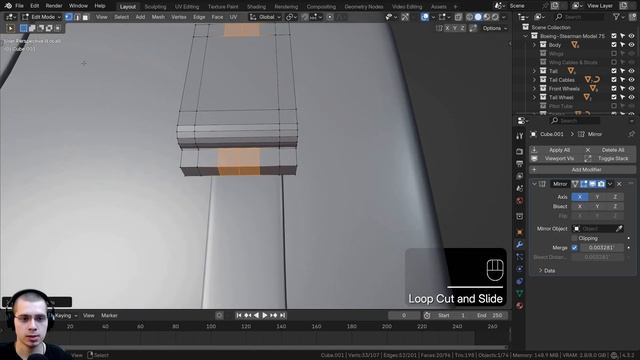640x360 pixels.
Task: Switch to wireframe viewport shading
Action: [469, 17]
